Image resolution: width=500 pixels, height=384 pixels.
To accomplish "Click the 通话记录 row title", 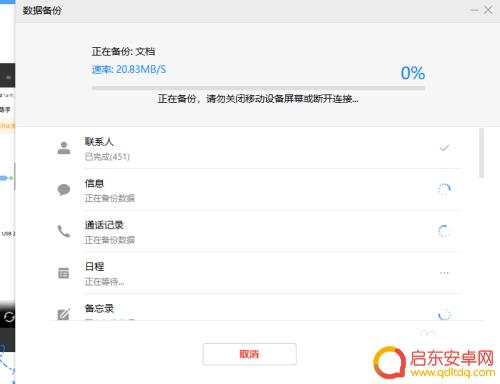I will [x=104, y=225].
